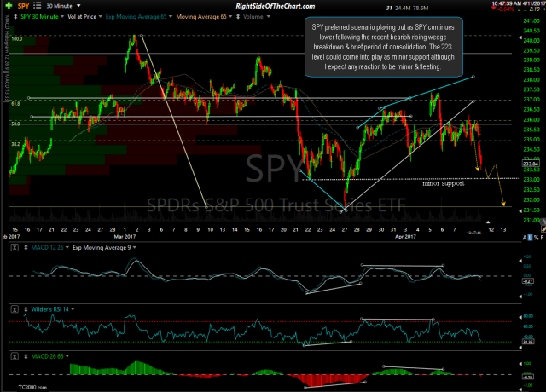The height and width of the screenshot is (392, 546).
Task: Click the 'minor support' chart annotation text
Action: point(444,183)
